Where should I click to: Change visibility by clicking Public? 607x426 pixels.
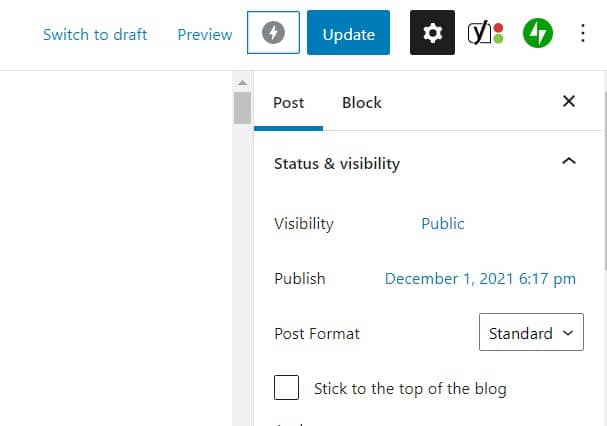(x=442, y=223)
